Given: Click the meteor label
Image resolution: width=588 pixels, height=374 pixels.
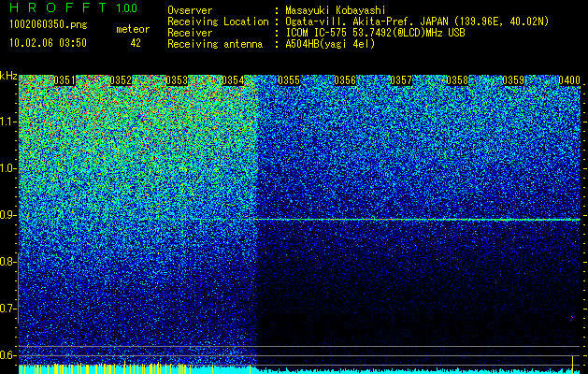Looking at the screenshot, I should pos(133,29).
